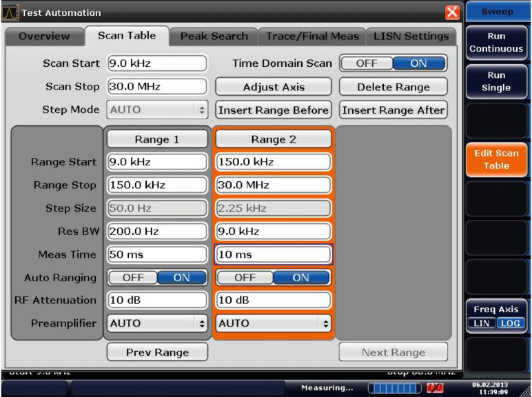
Task: Toggle Auto Ranging for Range 2
Action: [273, 278]
